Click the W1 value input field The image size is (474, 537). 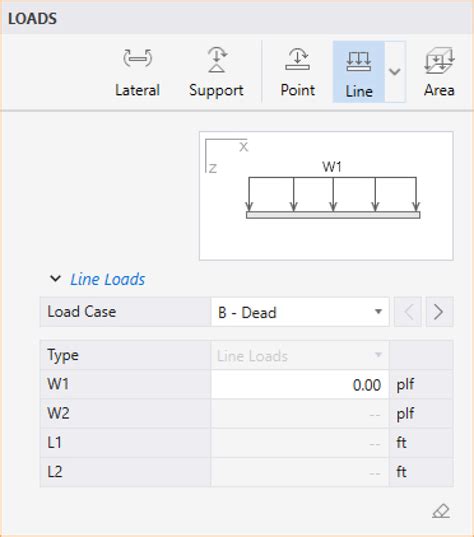coord(300,385)
